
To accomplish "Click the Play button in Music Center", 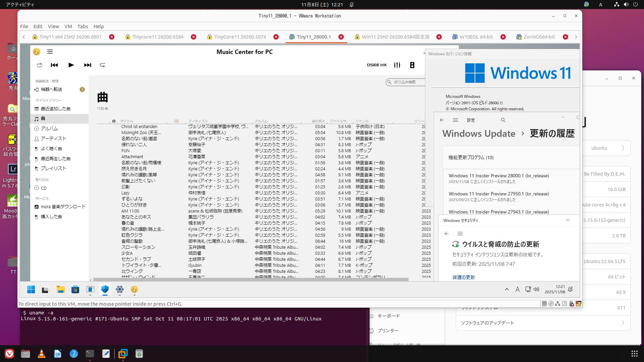I will tap(71, 65).
